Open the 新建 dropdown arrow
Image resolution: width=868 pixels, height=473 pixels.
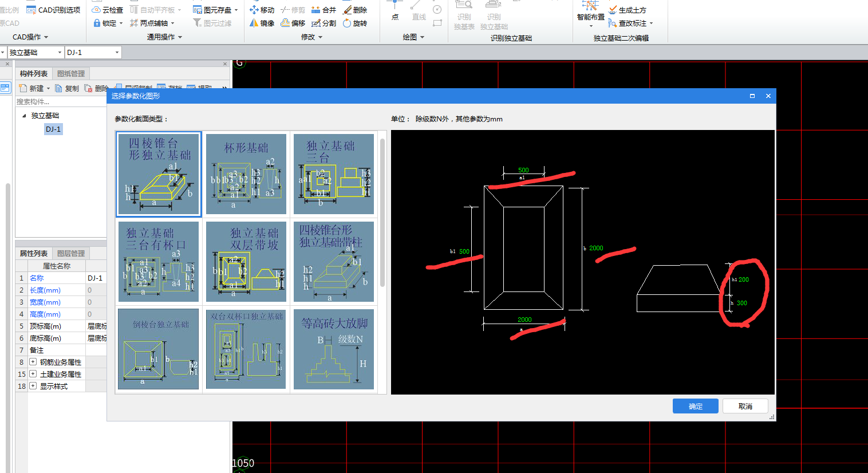point(48,88)
